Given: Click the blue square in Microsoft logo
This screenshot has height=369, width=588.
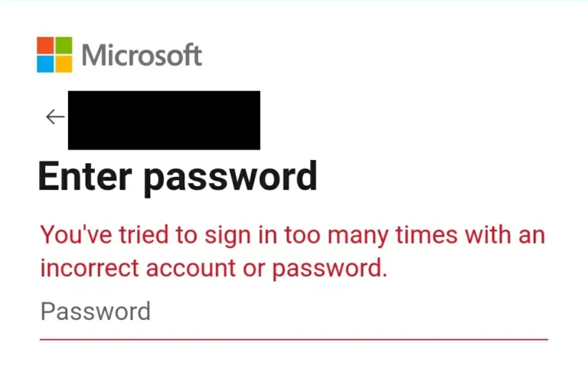Looking at the screenshot, I should click(x=45, y=64).
